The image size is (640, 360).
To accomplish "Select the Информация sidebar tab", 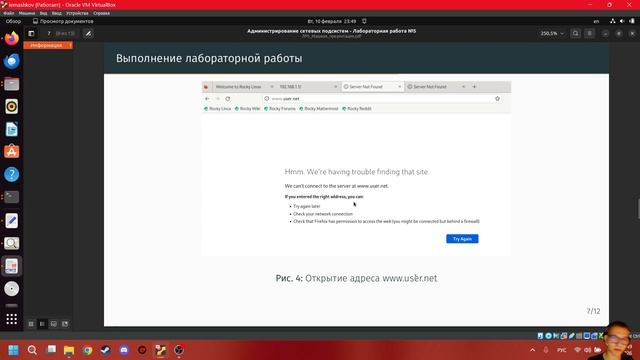I will (48, 45).
